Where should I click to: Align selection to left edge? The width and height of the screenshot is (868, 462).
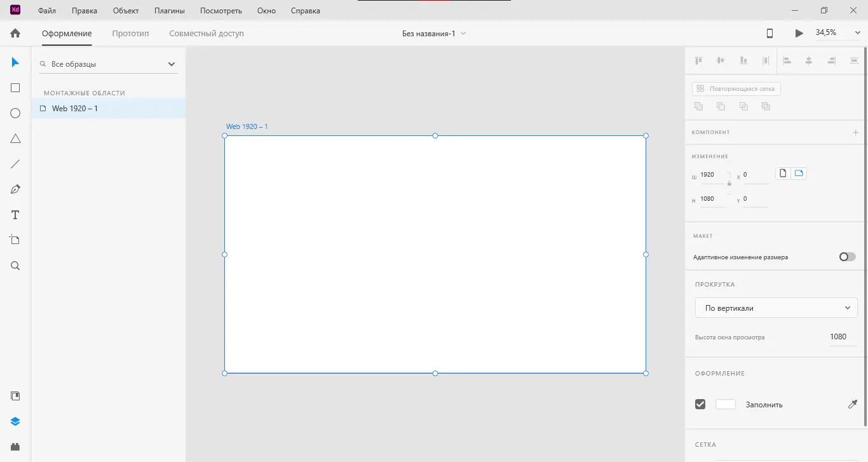click(x=787, y=60)
